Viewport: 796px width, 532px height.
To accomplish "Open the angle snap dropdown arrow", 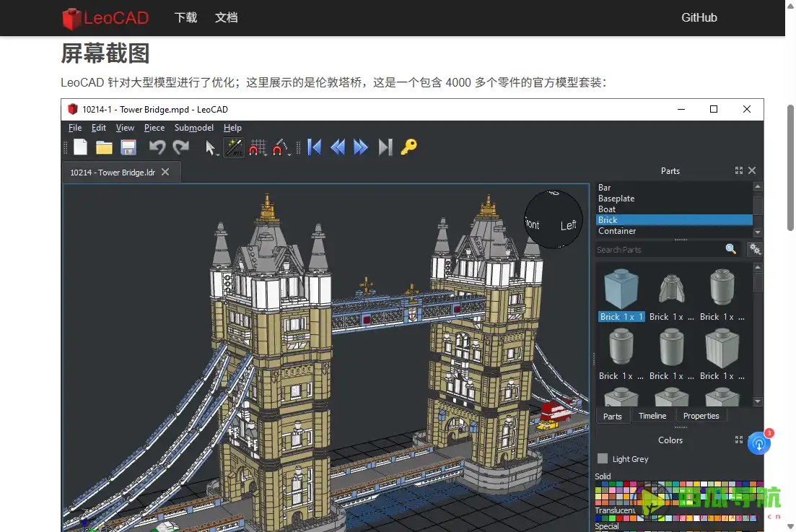I will tap(289, 154).
